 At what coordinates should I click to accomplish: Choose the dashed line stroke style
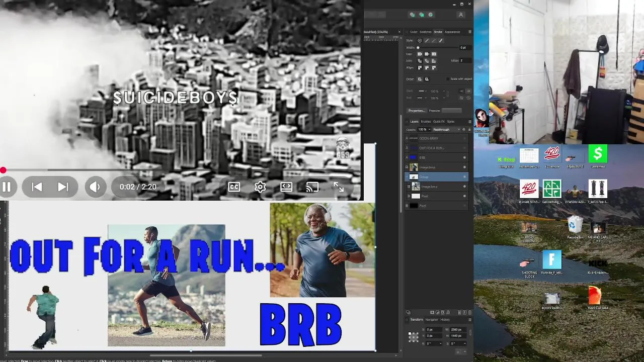pos(434,41)
